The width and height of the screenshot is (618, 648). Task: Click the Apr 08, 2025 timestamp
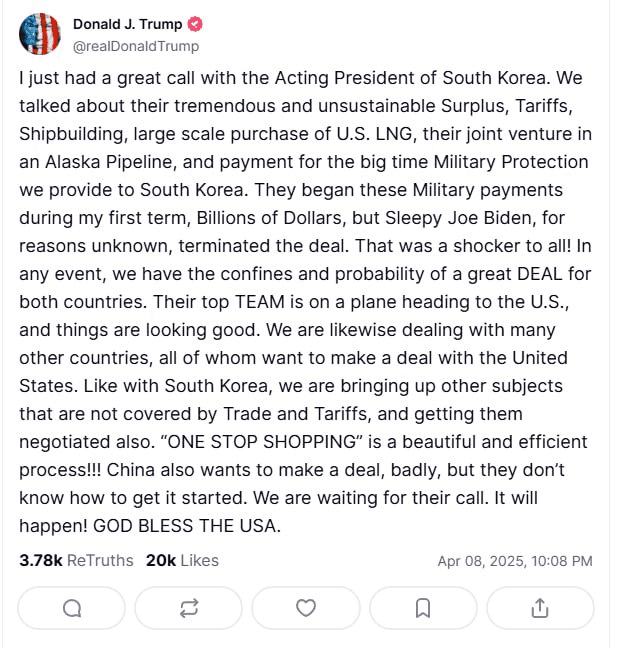(515, 561)
